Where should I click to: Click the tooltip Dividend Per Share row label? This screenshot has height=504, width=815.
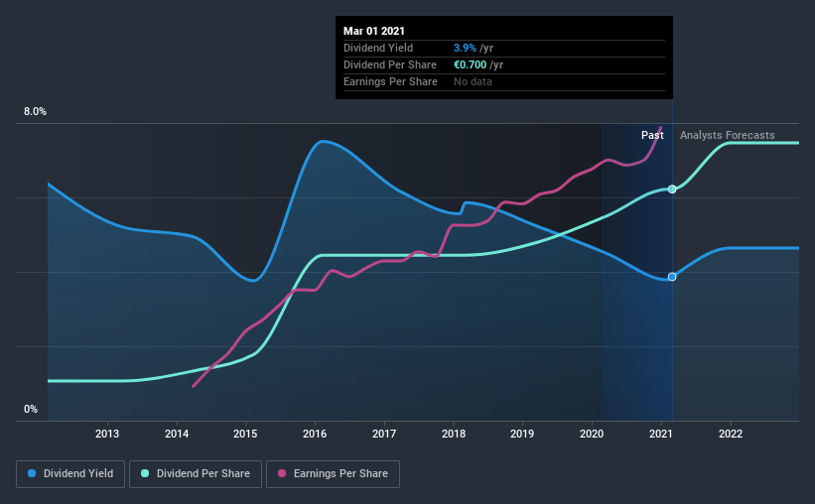coord(390,64)
